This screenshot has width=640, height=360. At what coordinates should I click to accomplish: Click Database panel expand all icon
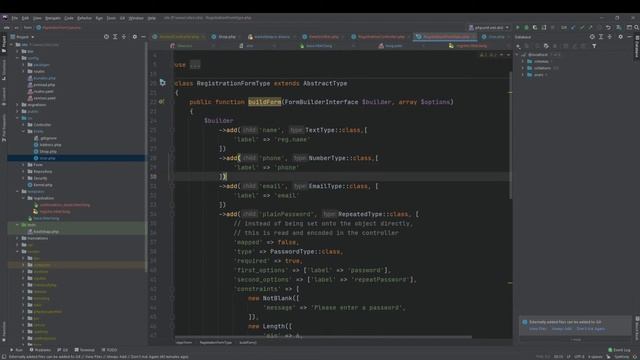pyautogui.click(x=601, y=37)
